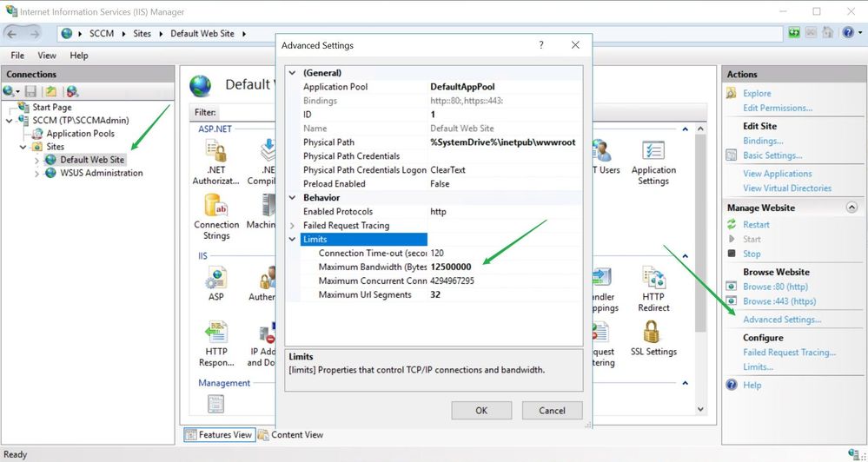The height and width of the screenshot is (462, 868).
Task: Switch to Content View tab
Action: click(290, 434)
